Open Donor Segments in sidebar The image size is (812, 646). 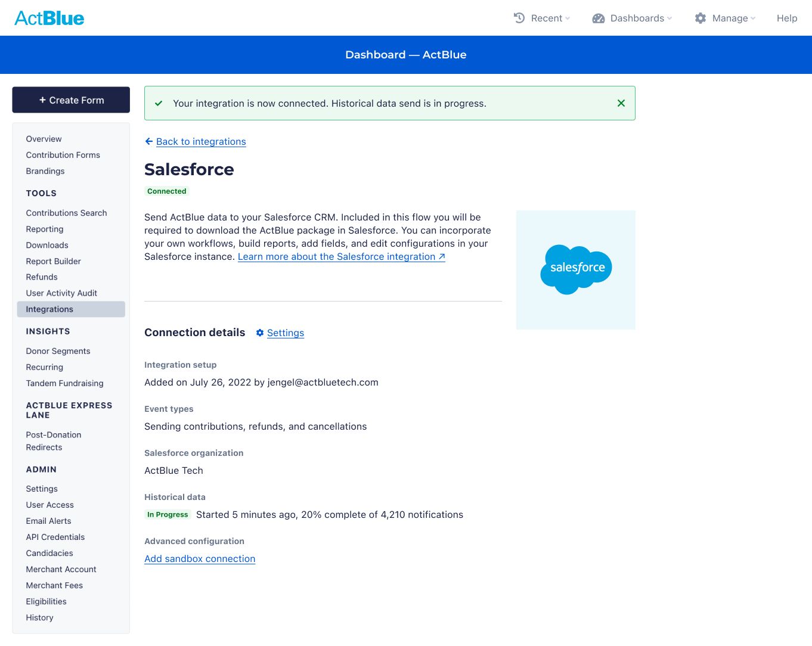(58, 351)
